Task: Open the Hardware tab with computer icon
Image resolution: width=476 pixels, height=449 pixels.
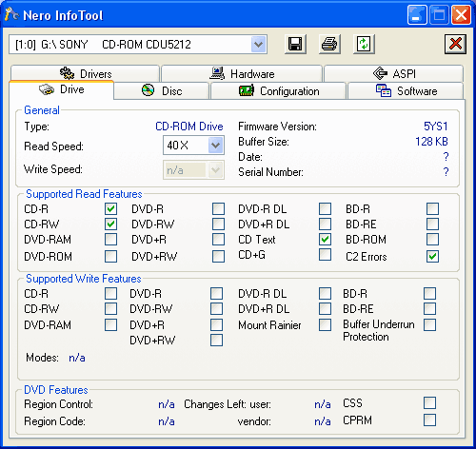Action: point(242,73)
